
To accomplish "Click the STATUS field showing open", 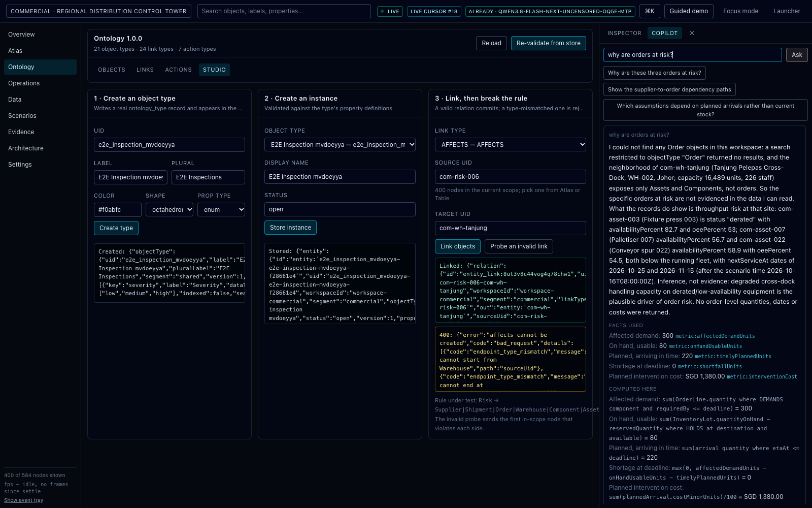I will pyautogui.click(x=340, y=209).
